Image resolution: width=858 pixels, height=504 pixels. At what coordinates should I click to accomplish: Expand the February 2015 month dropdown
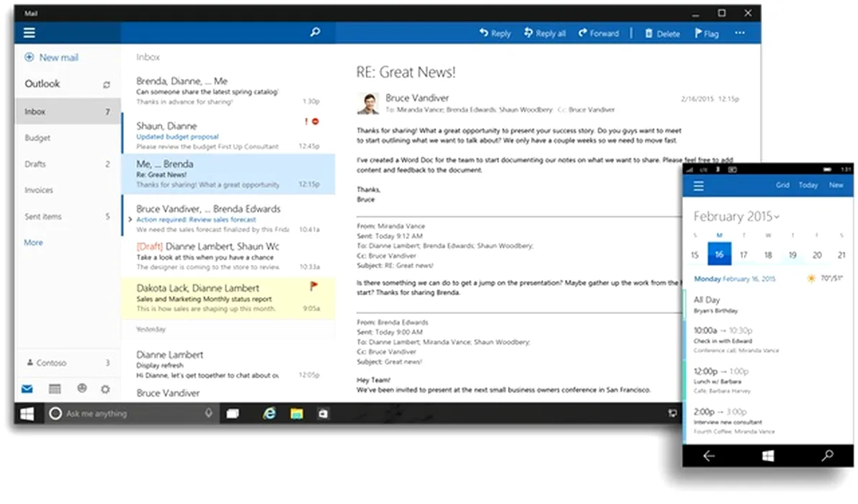pyautogui.click(x=736, y=217)
